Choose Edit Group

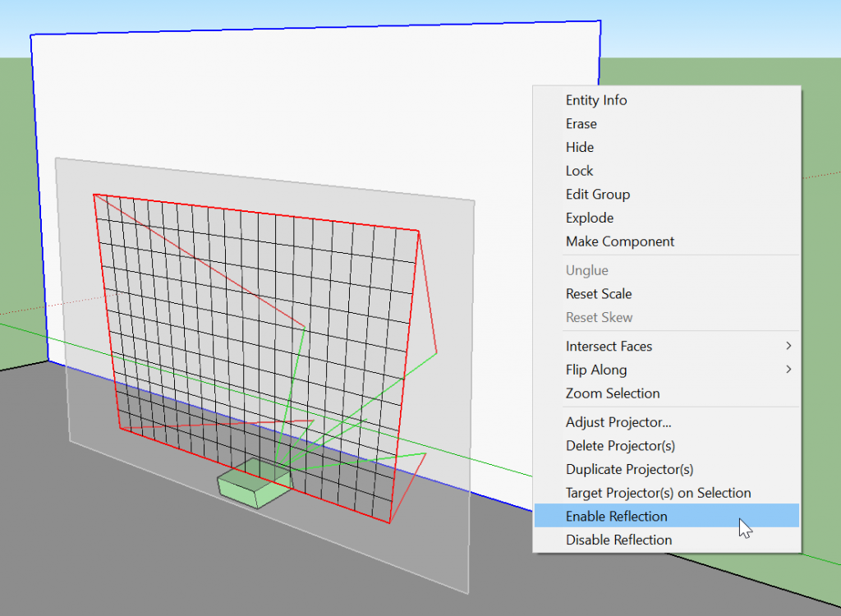(x=666, y=194)
